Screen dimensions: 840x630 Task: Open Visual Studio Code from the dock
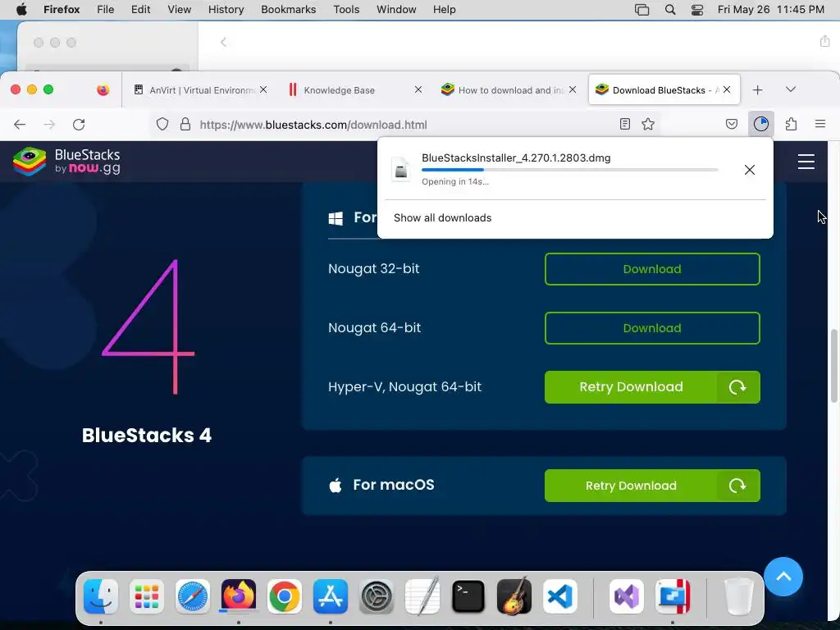560,596
